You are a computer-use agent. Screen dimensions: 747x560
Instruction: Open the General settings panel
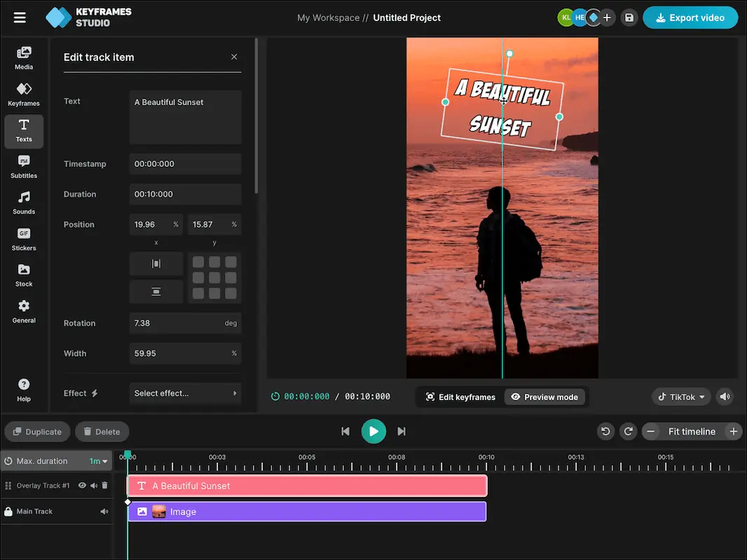24,311
